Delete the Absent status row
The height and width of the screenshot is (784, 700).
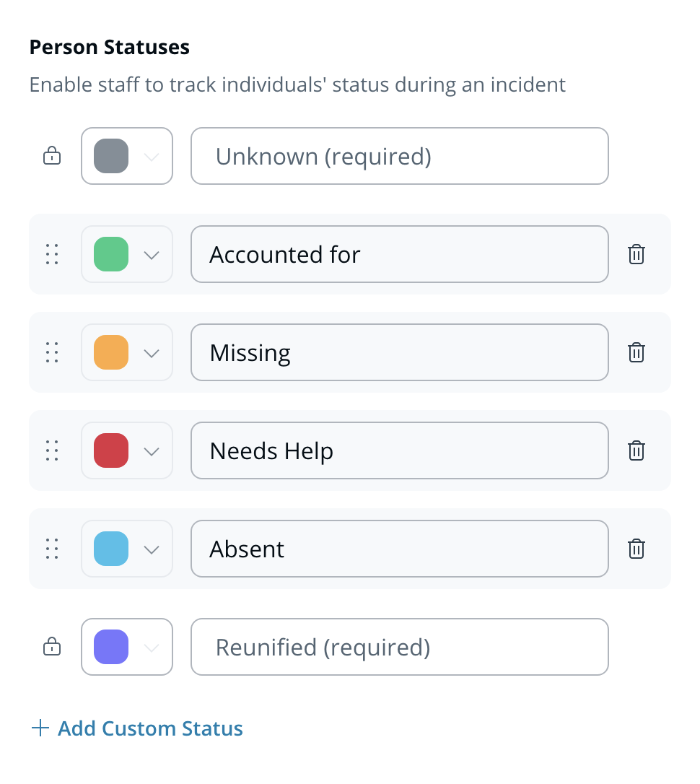tap(636, 549)
